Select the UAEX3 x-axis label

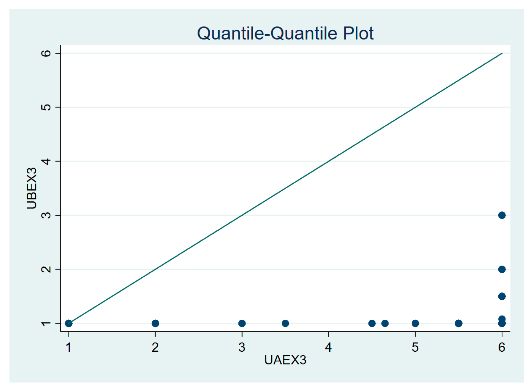285,360
